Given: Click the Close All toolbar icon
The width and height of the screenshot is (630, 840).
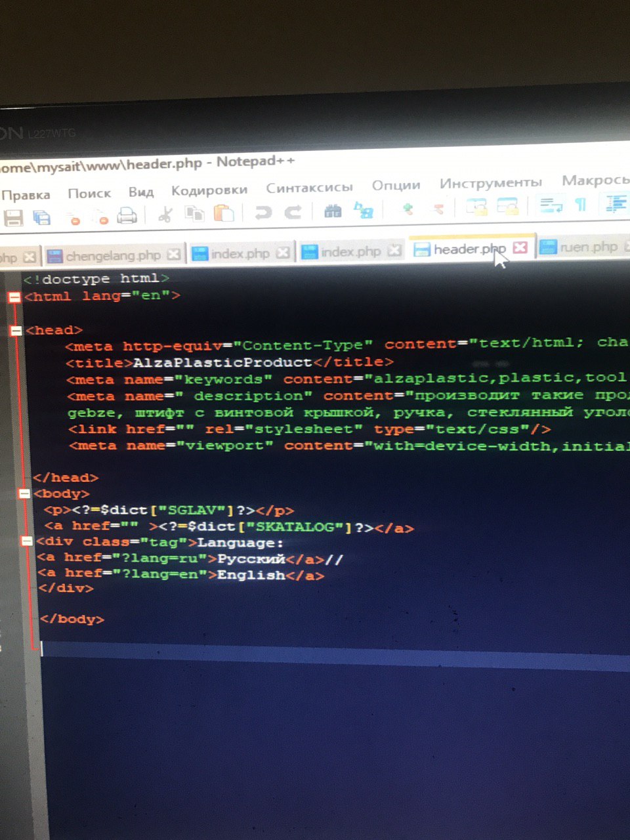Looking at the screenshot, I should click(100, 217).
